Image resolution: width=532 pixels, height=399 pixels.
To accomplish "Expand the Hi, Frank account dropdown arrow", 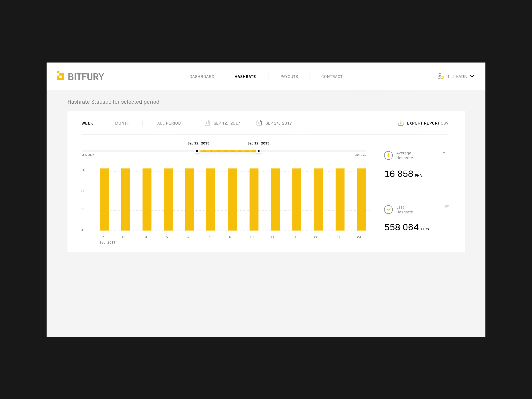I will pyautogui.click(x=472, y=76).
